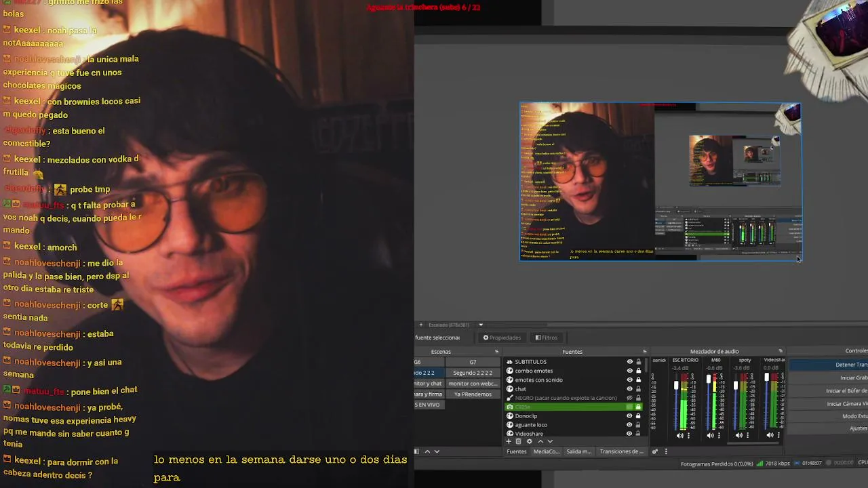Open Videoshare channel three-dot options menu
The height and width of the screenshot is (488, 868).
[x=778, y=435]
